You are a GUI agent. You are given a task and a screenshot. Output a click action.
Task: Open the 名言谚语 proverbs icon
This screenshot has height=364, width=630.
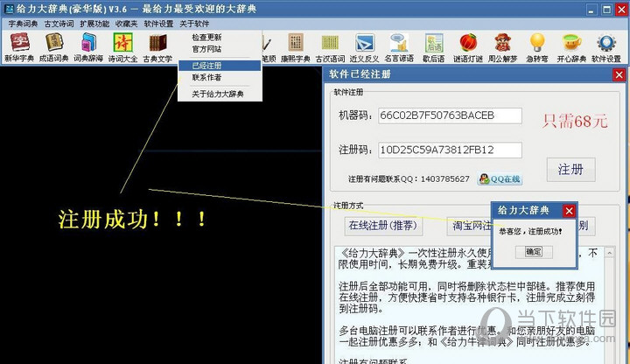coord(399,47)
